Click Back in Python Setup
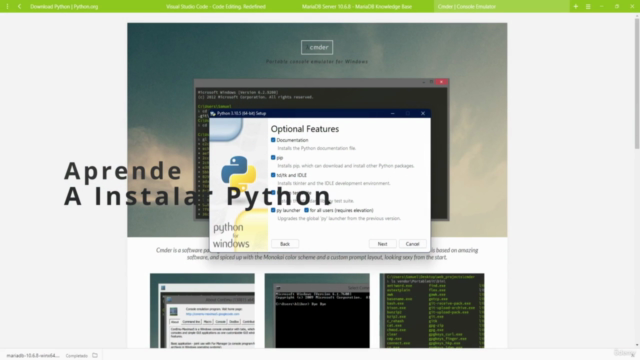 285,244
